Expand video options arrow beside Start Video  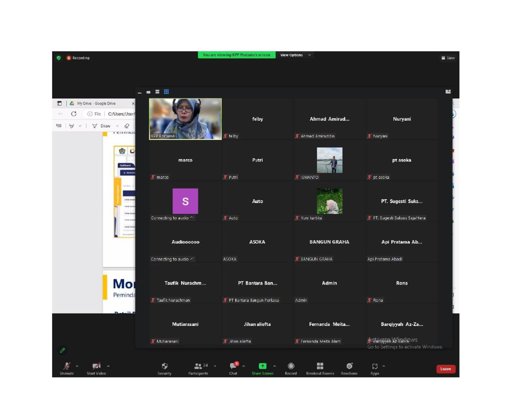(x=108, y=366)
